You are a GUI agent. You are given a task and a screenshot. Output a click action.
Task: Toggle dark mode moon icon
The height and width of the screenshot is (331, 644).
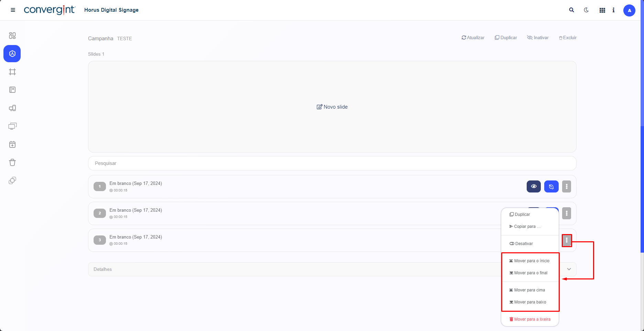tap(586, 10)
